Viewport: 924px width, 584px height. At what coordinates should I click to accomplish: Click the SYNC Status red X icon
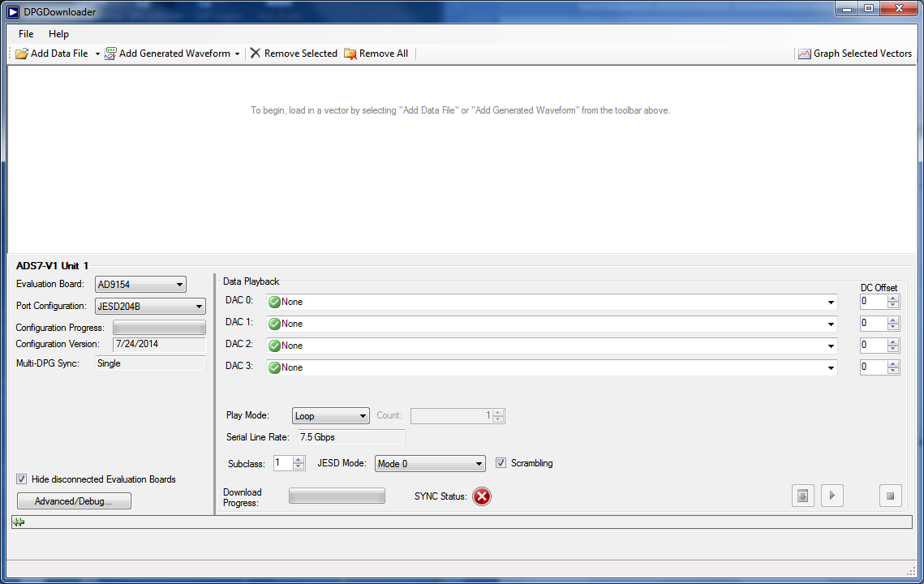coord(481,496)
